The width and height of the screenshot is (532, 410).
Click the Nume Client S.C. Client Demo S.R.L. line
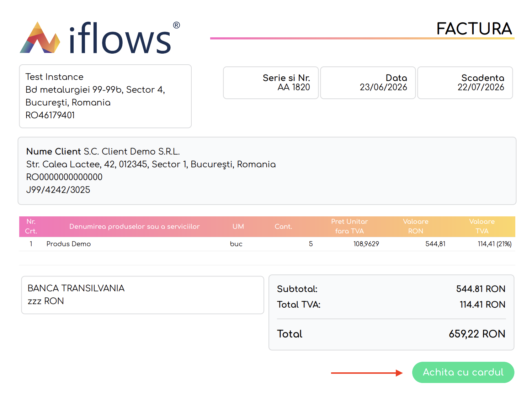pyautogui.click(x=103, y=151)
